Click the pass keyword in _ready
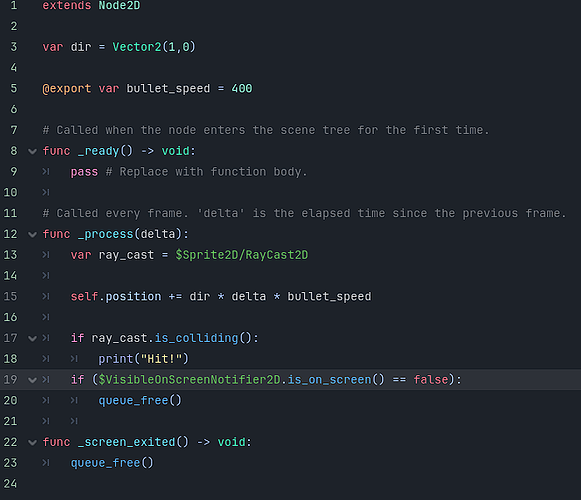This screenshot has height=500, width=581. [84, 172]
